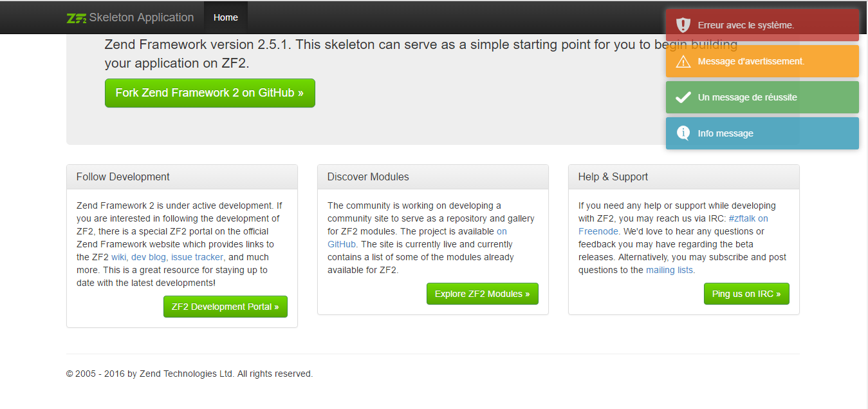Open the Home menu item
Image resolution: width=868 pixels, height=409 pixels.
(x=226, y=17)
